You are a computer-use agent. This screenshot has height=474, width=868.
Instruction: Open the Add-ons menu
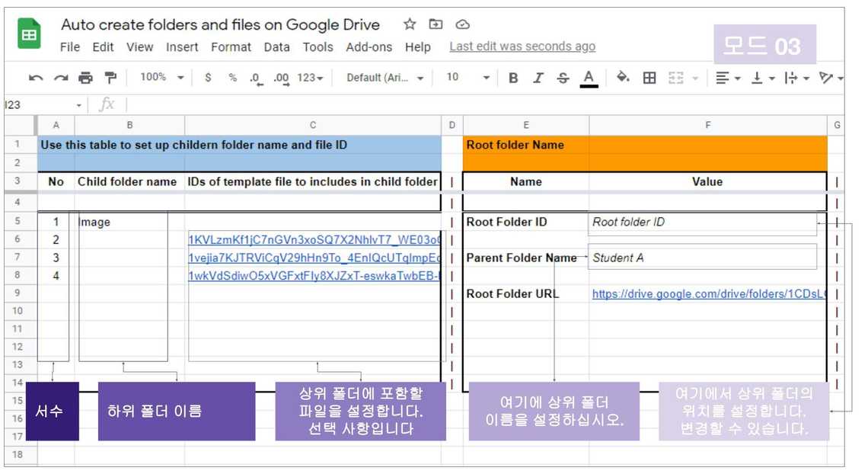click(x=369, y=47)
